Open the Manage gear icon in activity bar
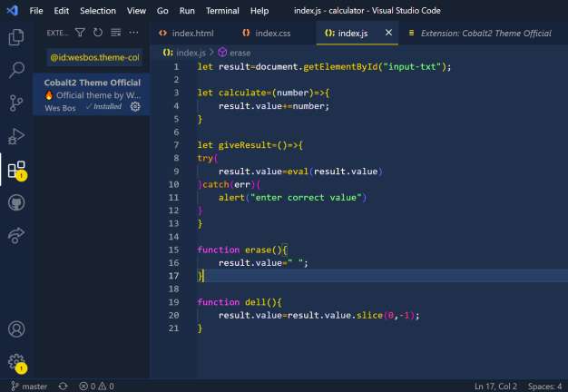Screen dimensions: 568x392 point(17,362)
